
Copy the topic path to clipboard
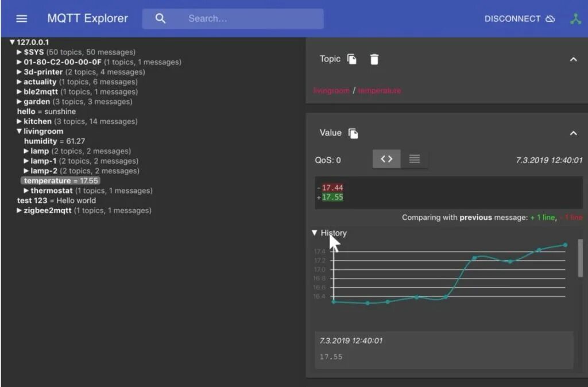point(352,59)
